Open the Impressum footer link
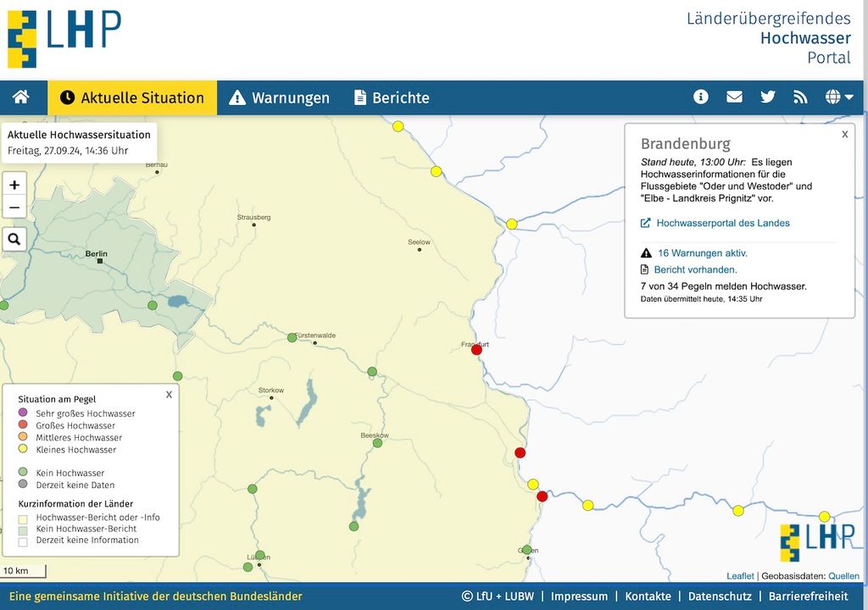This screenshot has height=610, width=868. click(x=581, y=596)
